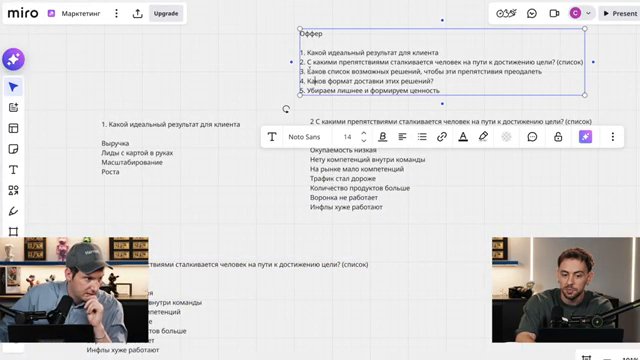Click the left webcam video overlay
Screen dimensions: 640x360
[74, 290]
